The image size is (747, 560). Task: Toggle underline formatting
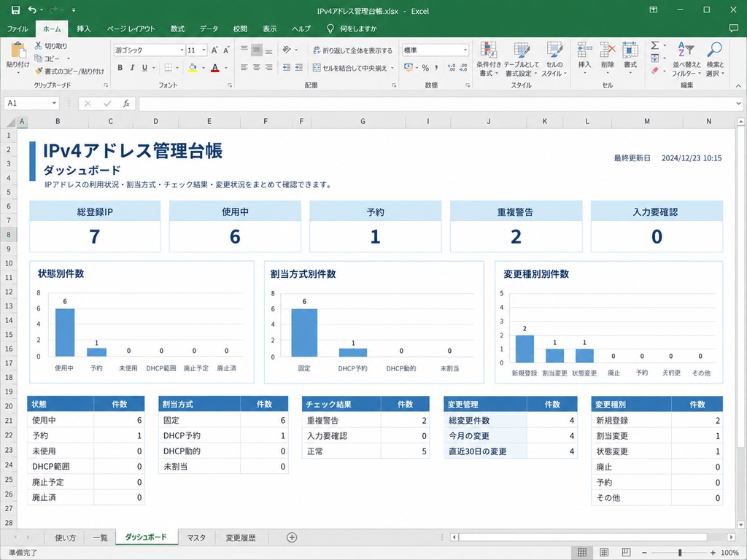(145, 68)
